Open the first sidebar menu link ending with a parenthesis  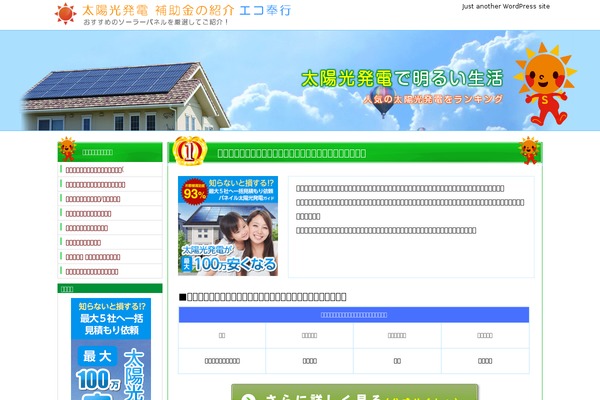(95, 170)
